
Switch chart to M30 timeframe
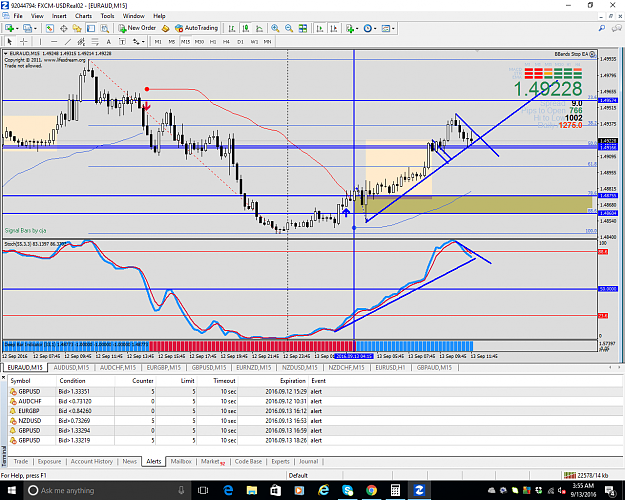click(199, 41)
